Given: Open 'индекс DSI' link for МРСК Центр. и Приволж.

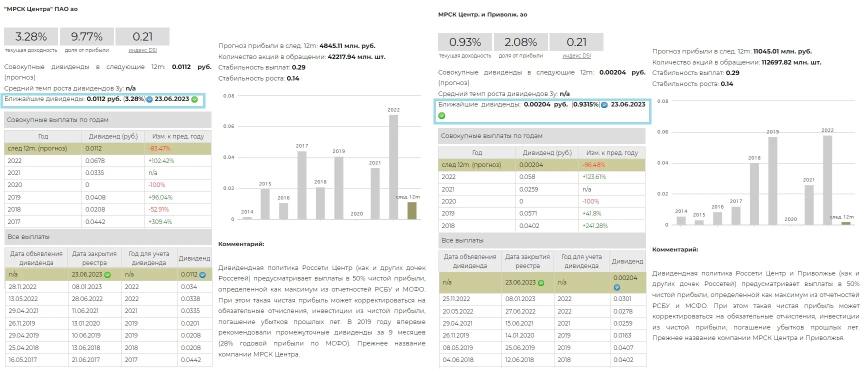Looking at the screenshot, I should click(x=576, y=56).
